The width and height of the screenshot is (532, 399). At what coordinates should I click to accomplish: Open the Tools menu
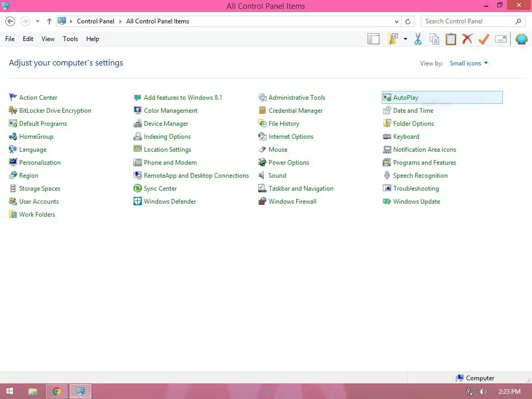point(70,38)
